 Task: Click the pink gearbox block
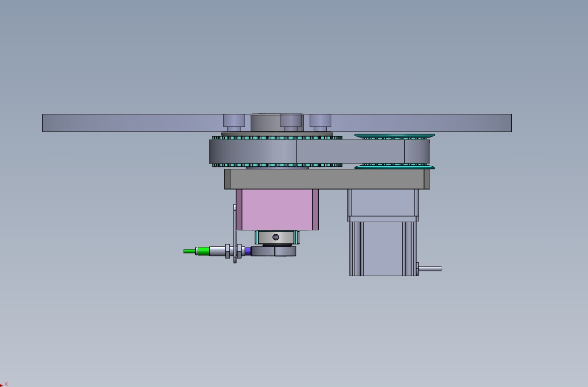277,210
